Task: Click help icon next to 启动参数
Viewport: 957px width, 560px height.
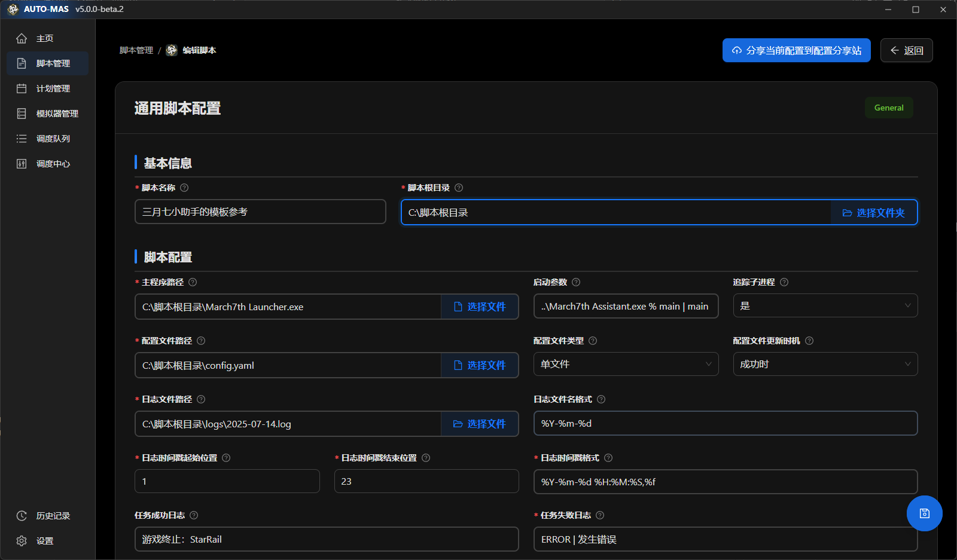Action: click(x=576, y=282)
